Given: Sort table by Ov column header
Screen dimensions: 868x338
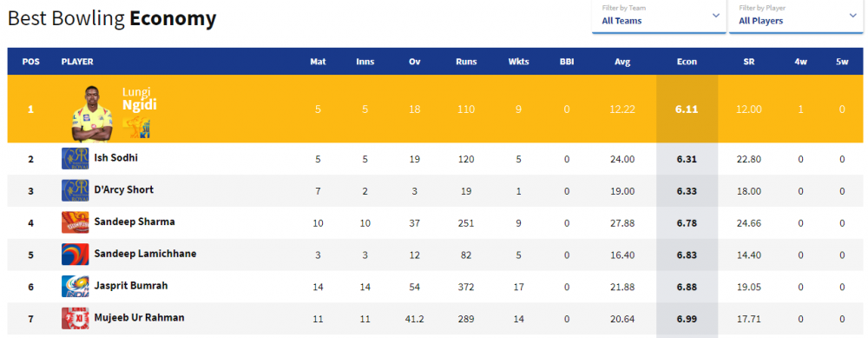Looking at the screenshot, I should coord(415,62).
